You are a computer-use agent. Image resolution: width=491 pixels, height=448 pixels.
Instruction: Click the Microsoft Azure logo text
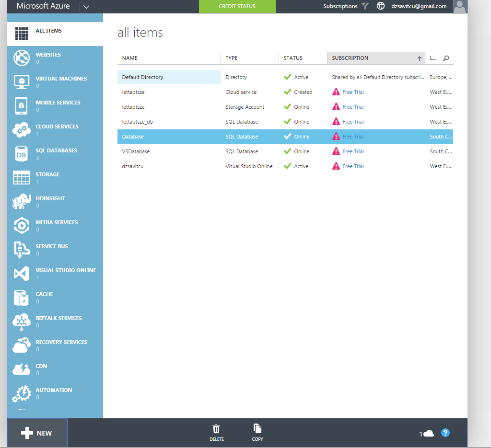(x=43, y=6)
